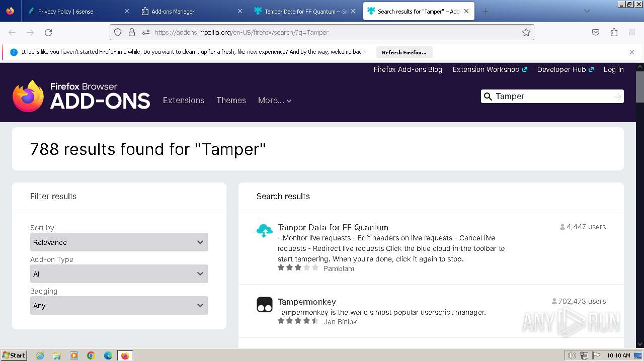Image resolution: width=644 pixels, height=362 pixels.
Task: Click author name Jan Biniok
Action: [340, 322]
